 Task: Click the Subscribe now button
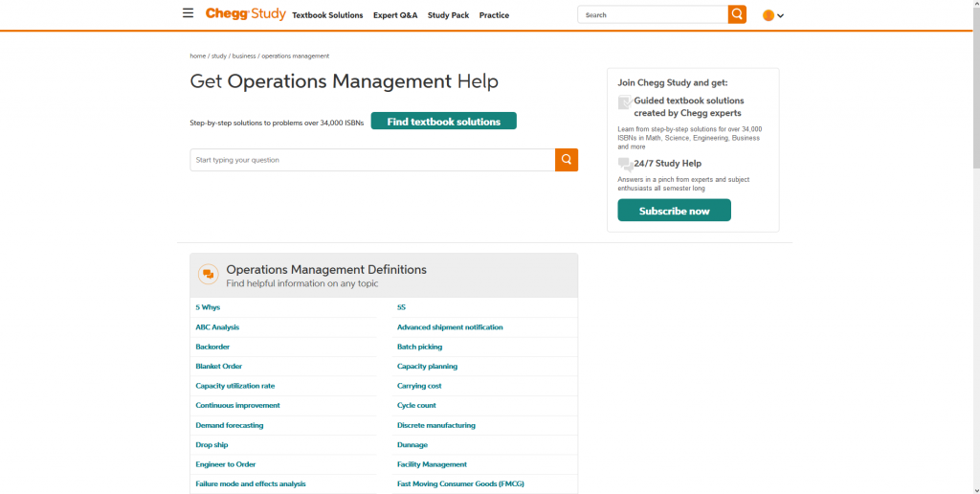674,211
